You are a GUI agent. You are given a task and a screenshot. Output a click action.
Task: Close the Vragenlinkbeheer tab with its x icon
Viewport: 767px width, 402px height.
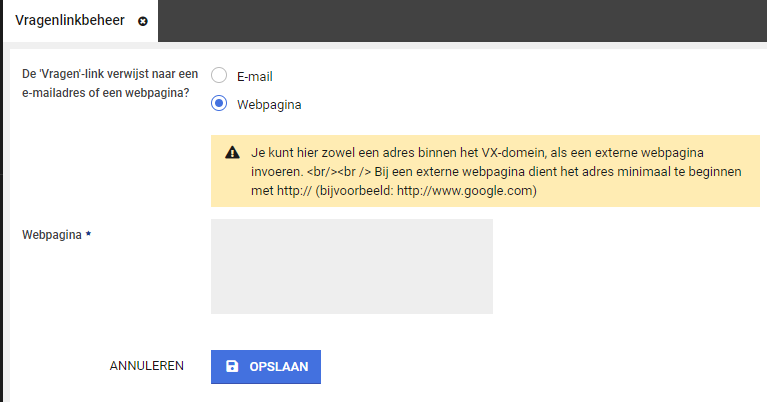[x=143, y=22]
